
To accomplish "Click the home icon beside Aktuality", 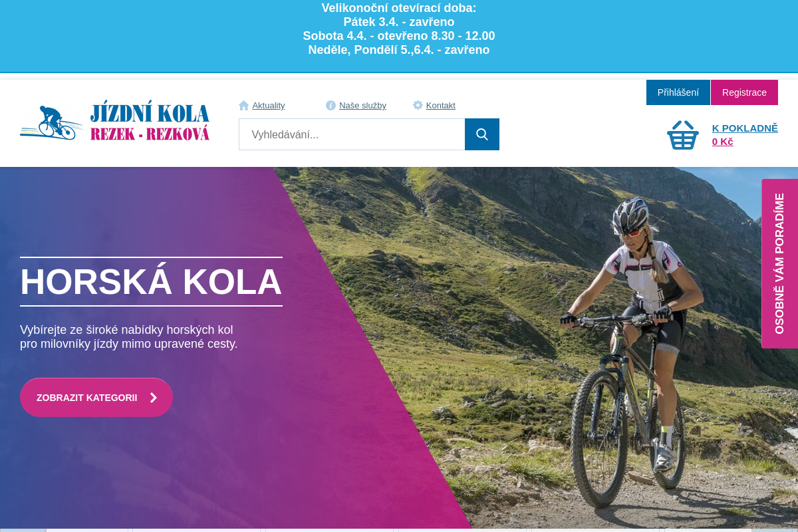I will 243,105.
